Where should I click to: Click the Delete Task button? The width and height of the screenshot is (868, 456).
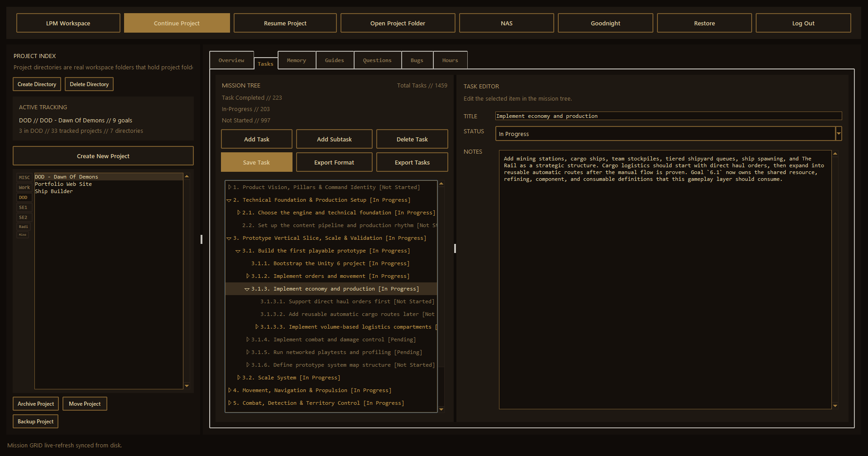[412, 139]
